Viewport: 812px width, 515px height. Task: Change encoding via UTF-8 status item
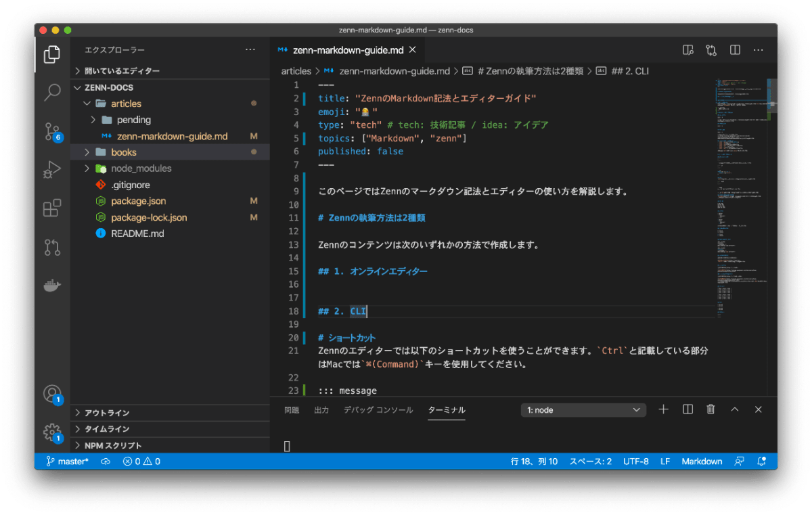(636, 462)
